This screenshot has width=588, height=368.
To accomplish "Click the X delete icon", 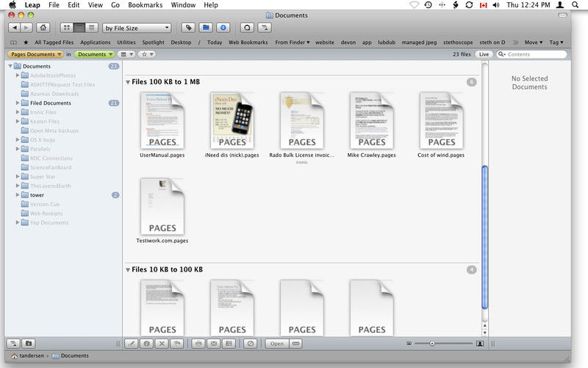I will tap(162, 343).
